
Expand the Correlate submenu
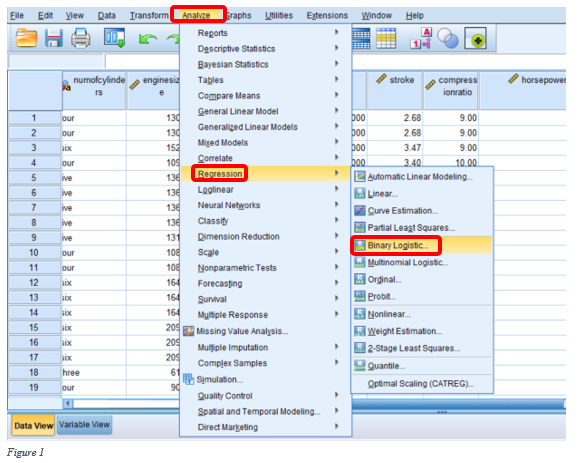pyautogui.click(x=266, y=158)
